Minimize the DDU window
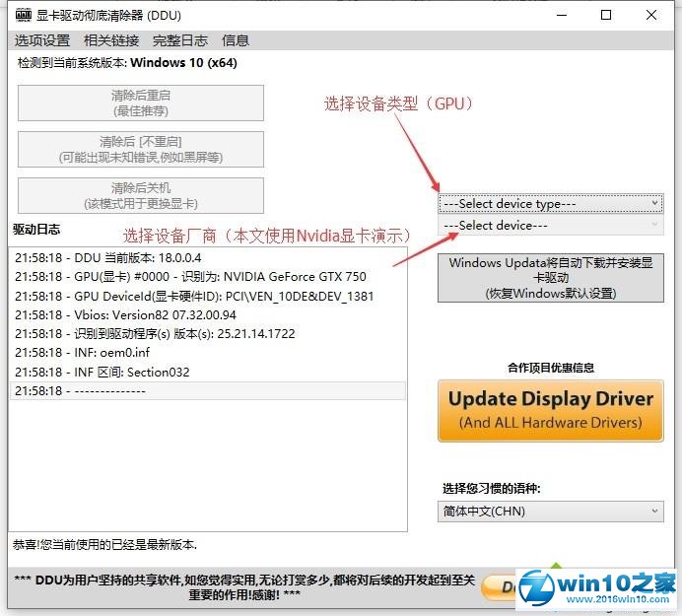The image size is (682, 616). [561, 15]
